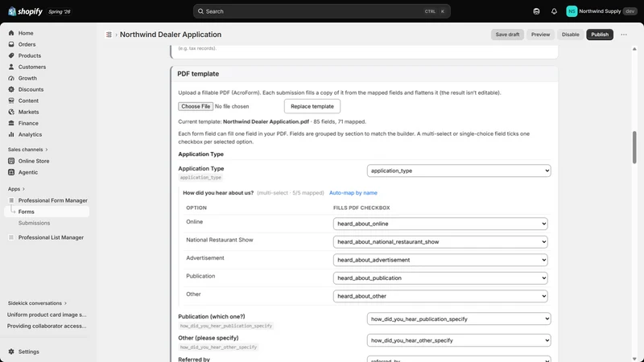This screenshot has width=644, height=362.
Task: Open Submissions under Professional Form Manager
Action: tap(34, 223)
